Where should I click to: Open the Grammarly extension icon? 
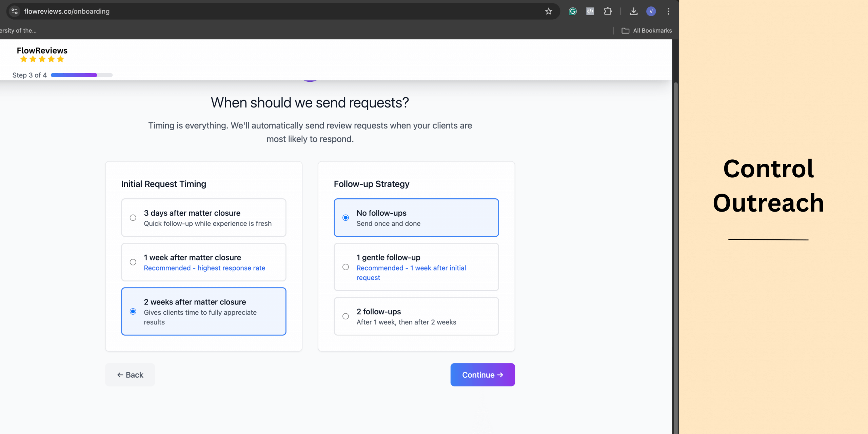[573, 11]
